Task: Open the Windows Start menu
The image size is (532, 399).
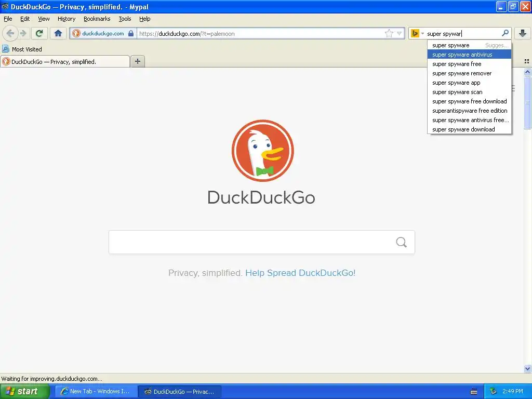Action: click(25, 391)
